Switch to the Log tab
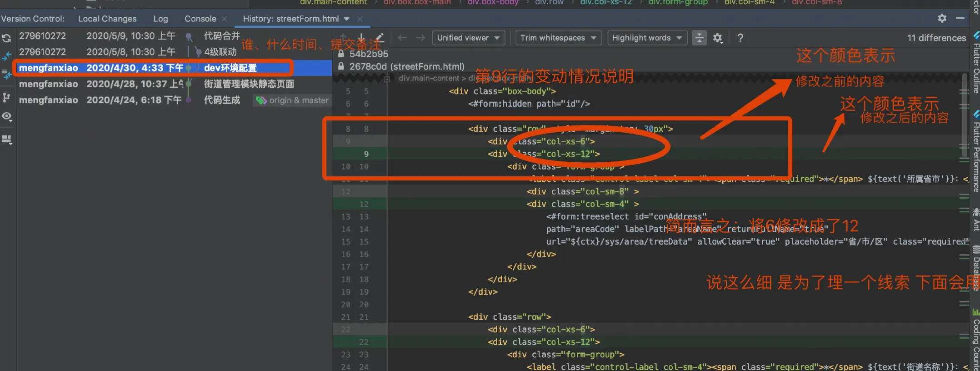Viewport: 980px width, 371px height. [x=160, y=19]
